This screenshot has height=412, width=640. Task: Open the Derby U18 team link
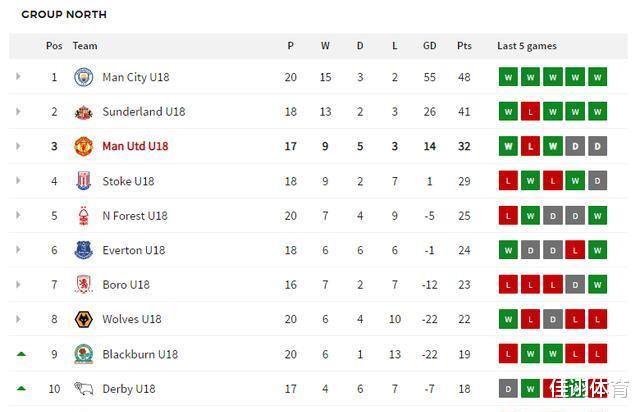coord(129,389)
